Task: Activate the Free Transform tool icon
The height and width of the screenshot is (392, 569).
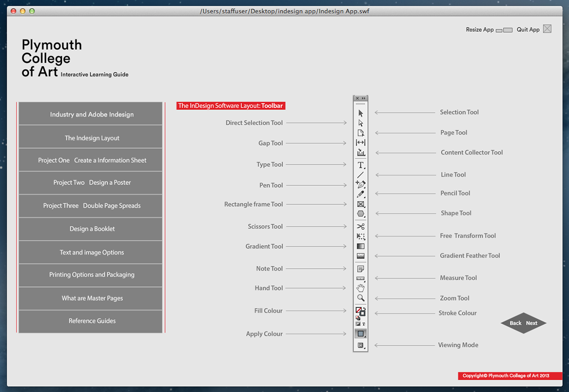Action: [x=361, y=237]
